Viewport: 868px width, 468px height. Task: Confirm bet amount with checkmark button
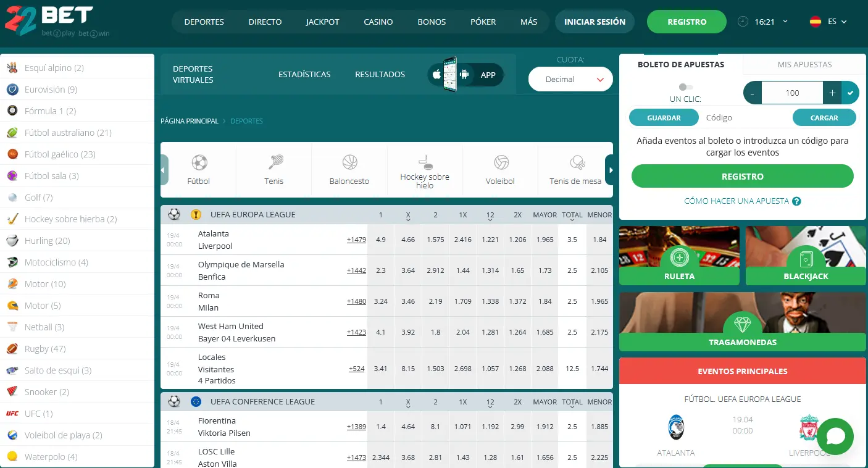[850, 93]
